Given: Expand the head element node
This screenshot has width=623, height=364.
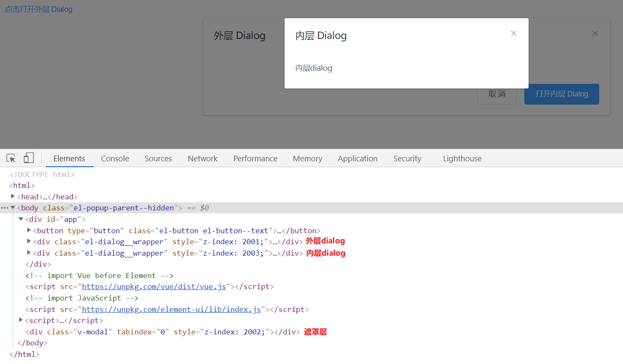Looking at the screenshot, I should pos(13,196).
